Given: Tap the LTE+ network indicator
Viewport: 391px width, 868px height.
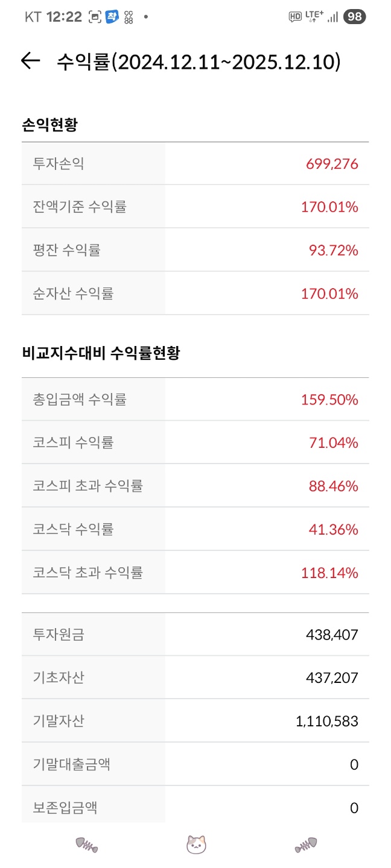Looking at the screenshot, I should coord(314,16).
